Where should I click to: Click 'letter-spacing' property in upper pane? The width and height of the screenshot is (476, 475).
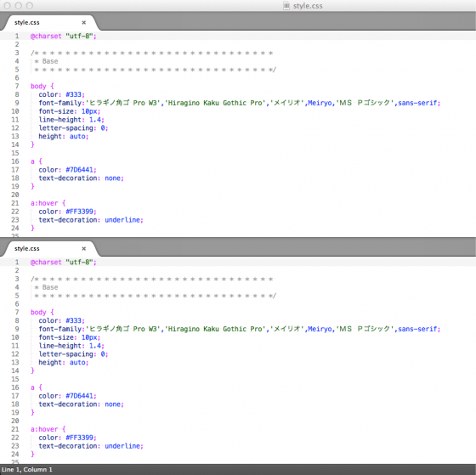[x=66, y=128]
